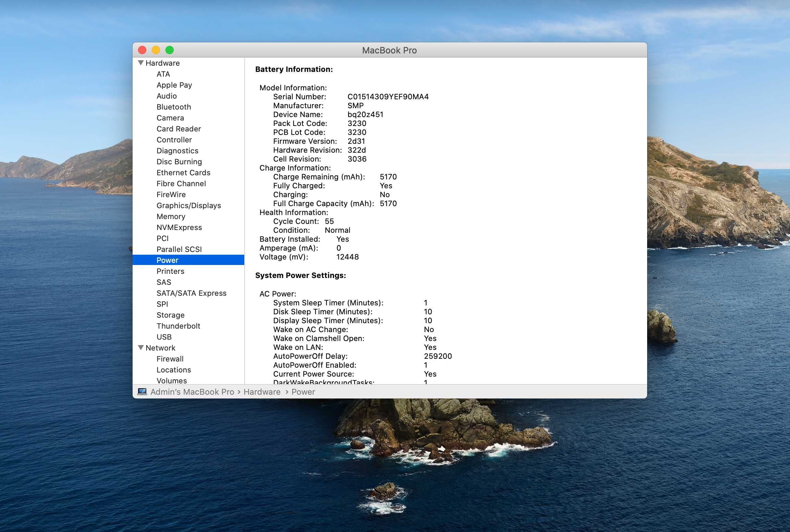Click the Condition value Normal
The width and height of the screenshot is (790, 532).
coord(337,230)
